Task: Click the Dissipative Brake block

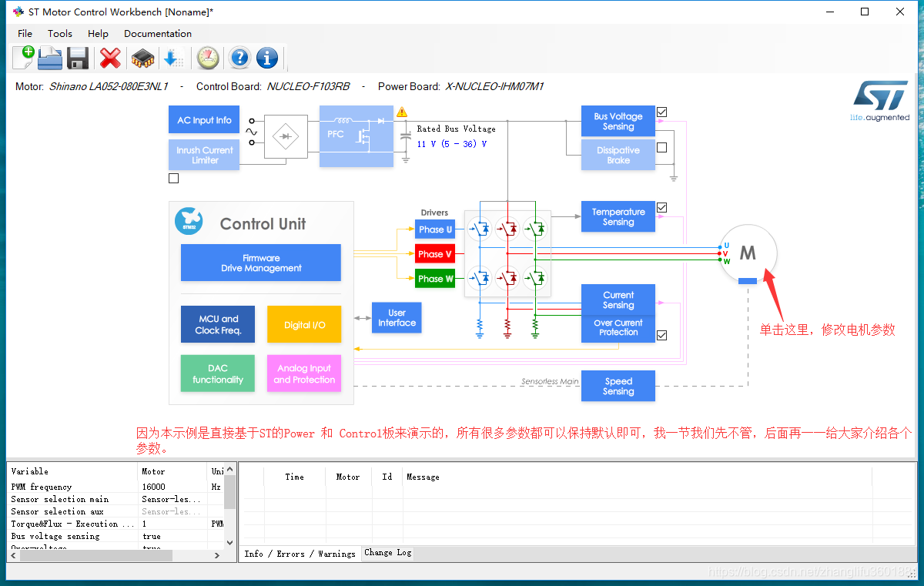Action: point(618,155)
